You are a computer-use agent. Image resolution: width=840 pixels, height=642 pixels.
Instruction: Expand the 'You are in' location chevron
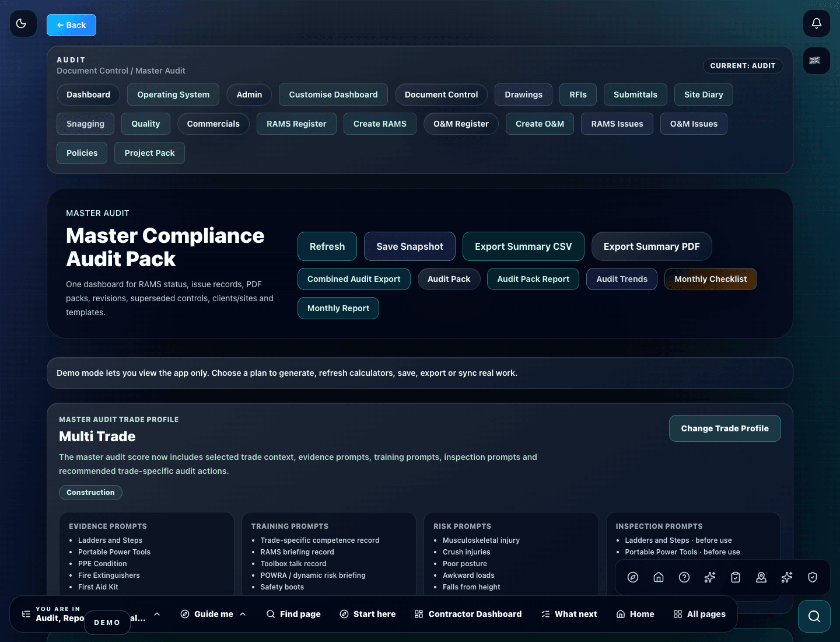point(157,614)
